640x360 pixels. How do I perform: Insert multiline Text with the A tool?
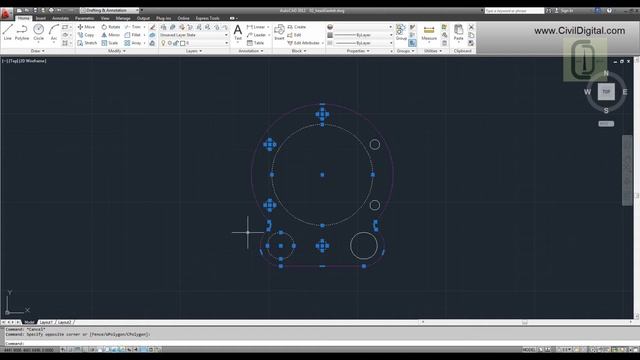tap(238, 32)
